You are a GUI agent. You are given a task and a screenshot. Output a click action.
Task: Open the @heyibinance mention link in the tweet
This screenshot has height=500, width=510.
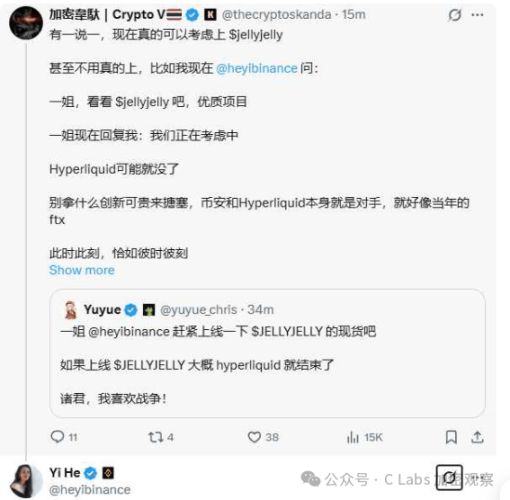click(x=257, y=68)
